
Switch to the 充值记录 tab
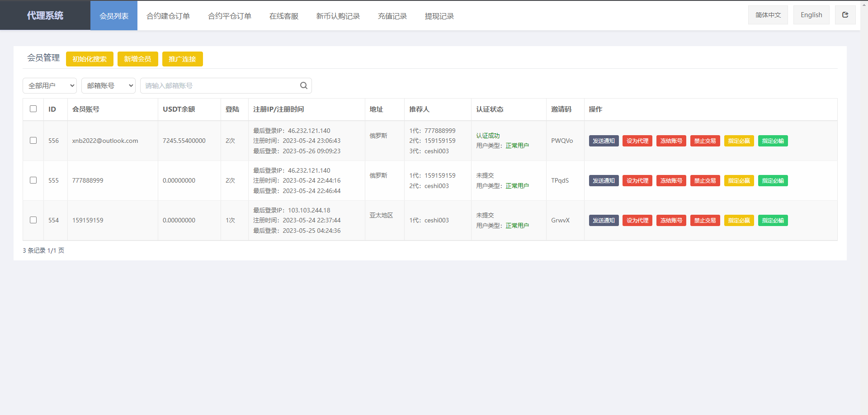pos(392,15)
